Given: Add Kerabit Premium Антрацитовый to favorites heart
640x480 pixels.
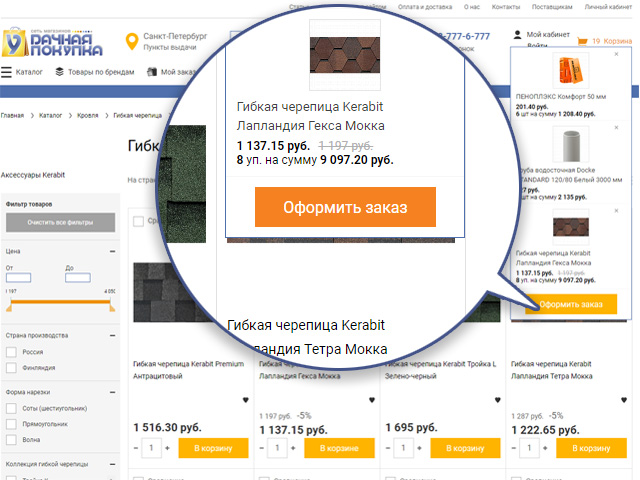Looking at the screenshot, I should pyautogui.click(x=246, y=400).
